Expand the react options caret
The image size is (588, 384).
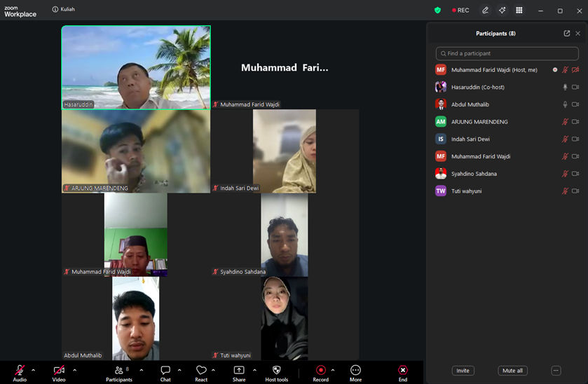pyautogui.click(x=213, y=370)
